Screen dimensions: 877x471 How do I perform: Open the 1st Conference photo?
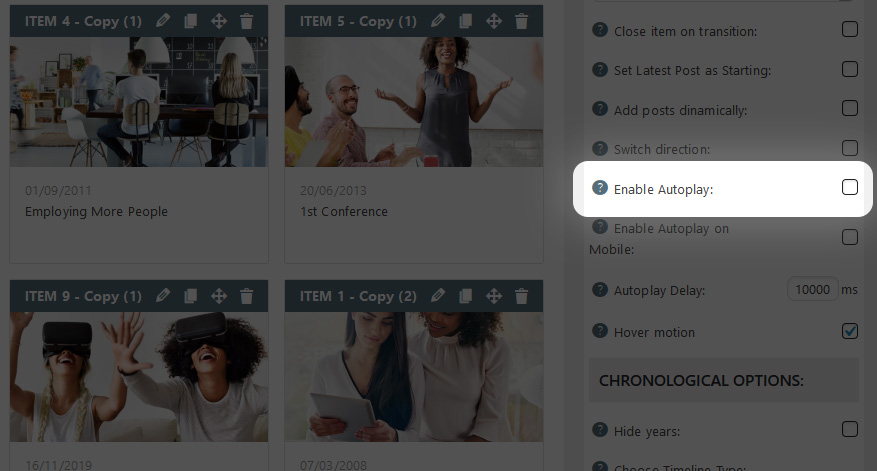414,102
